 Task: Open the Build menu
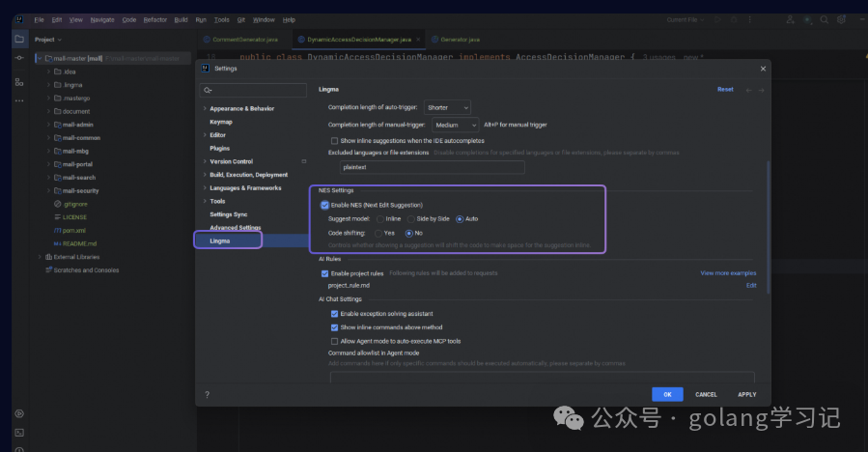click(x=181, y=20)
